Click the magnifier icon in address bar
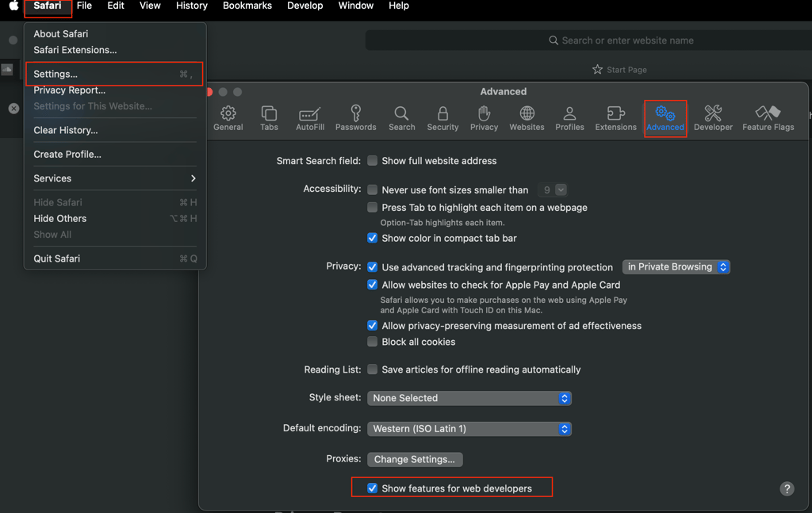Screen dimensions: 812x513 coord(553,40)
